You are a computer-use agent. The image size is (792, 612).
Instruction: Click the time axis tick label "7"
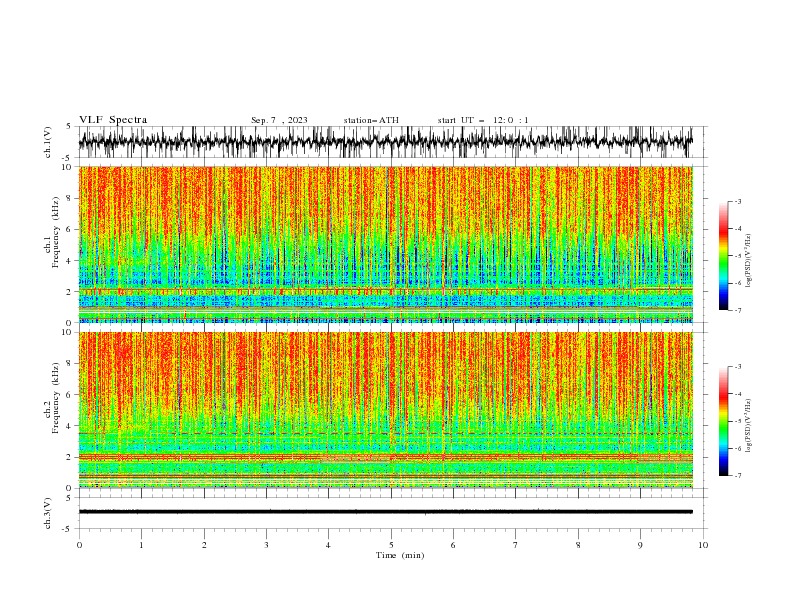tap(516, 545)
